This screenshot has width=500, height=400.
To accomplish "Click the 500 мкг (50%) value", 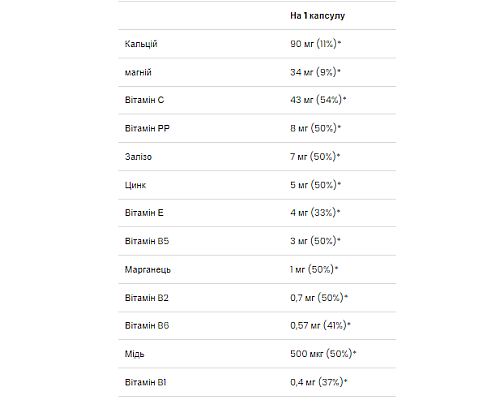I will point(323,353).
